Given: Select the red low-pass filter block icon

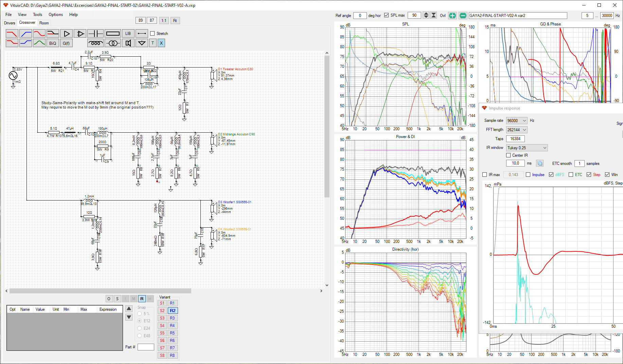Looking at the screenshot, I should coord(12,34).
